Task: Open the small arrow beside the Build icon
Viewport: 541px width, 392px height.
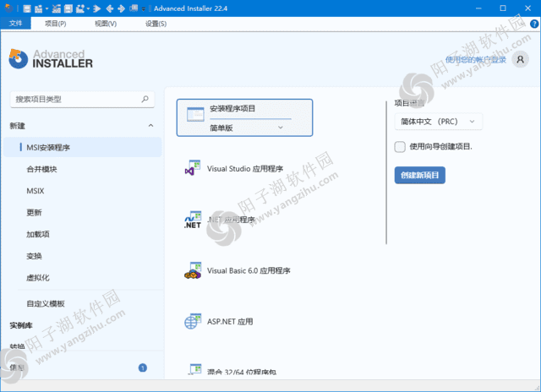Action: click(x=47, y=8)
